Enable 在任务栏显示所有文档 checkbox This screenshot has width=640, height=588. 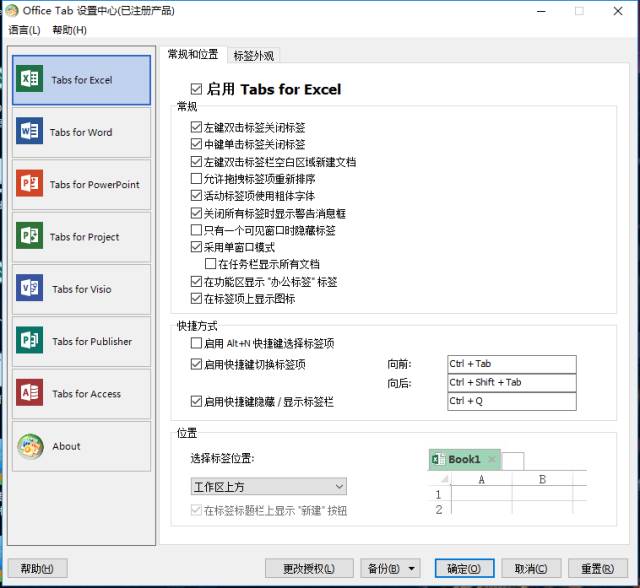pyautogui.click(x=211, y=264)
